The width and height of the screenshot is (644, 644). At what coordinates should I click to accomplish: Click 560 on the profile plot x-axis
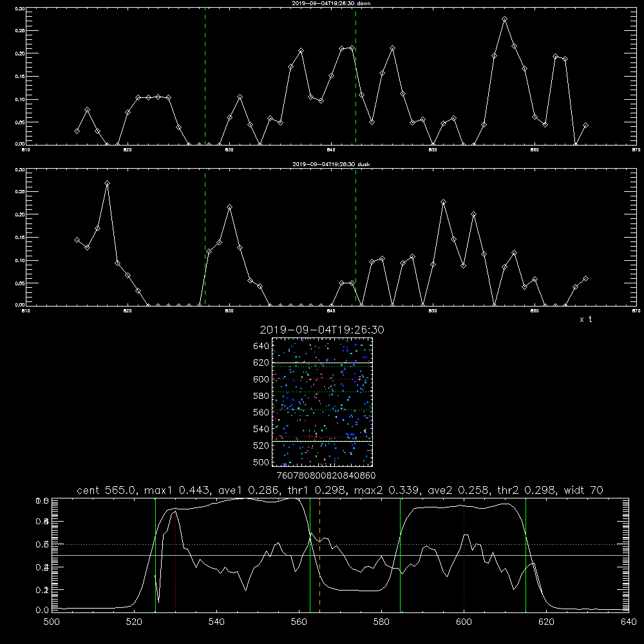pyautogui.click(x=299, y=622)
